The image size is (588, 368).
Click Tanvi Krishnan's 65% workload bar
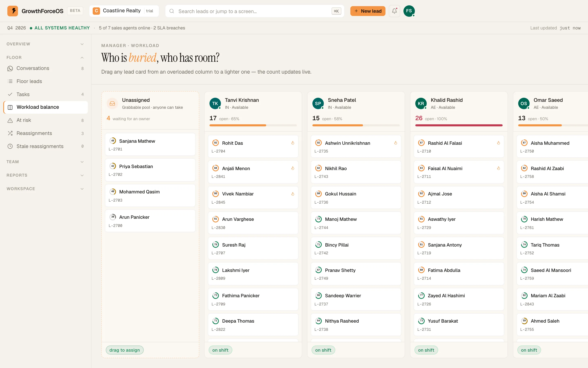[x=253, y=125]
